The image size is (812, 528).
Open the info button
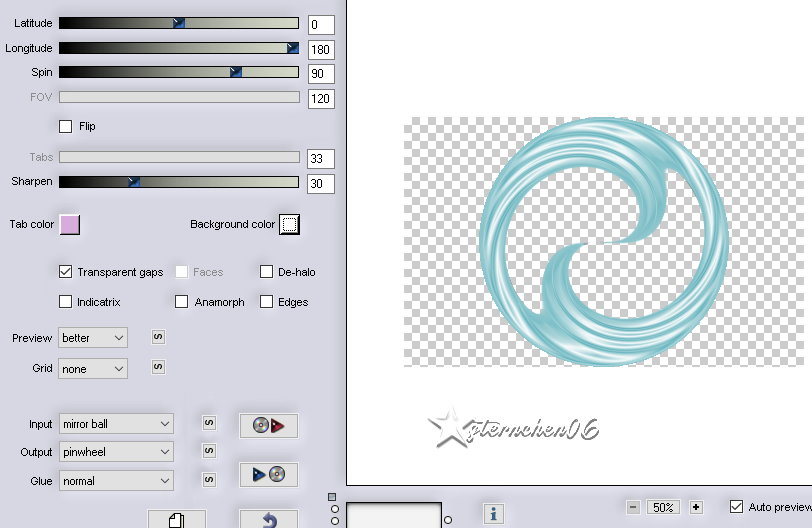click(492, 514)
